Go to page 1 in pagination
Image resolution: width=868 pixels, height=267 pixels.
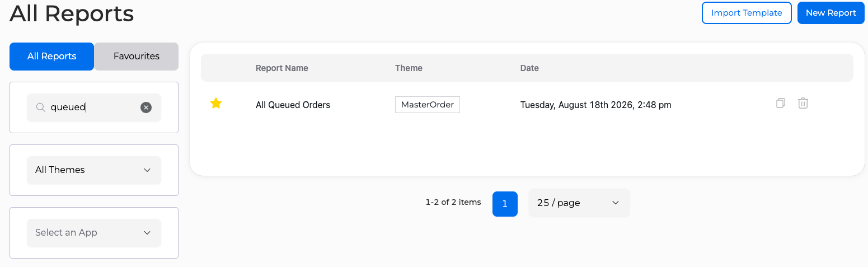coord(505,204)
